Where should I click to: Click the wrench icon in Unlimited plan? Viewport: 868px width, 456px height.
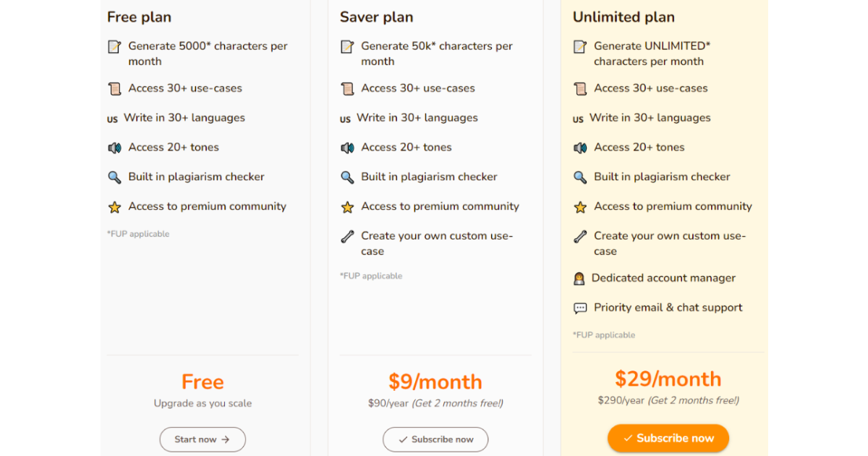click(580, 237)
